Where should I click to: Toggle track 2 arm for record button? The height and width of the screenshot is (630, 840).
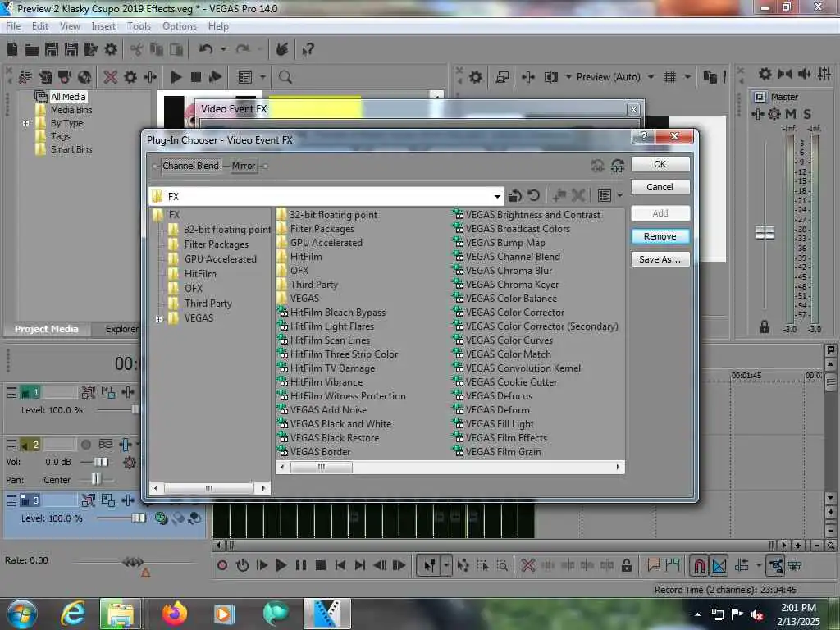[85, 445]
